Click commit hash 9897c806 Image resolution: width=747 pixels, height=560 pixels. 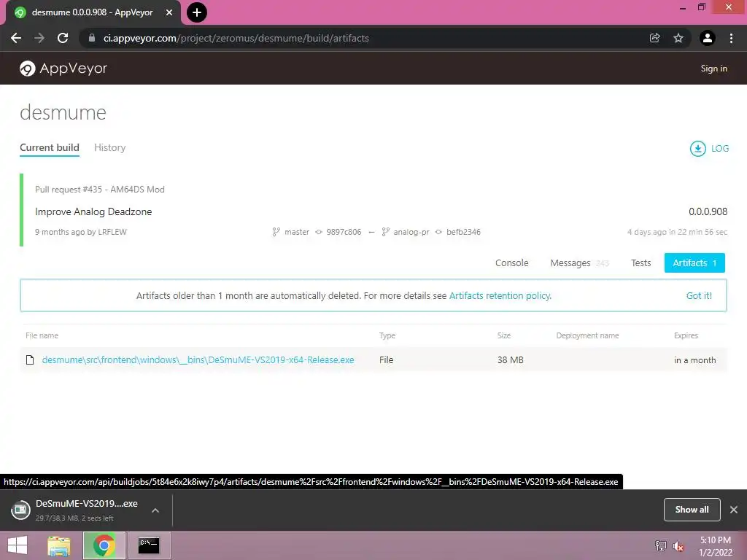(x=344, y=232)
